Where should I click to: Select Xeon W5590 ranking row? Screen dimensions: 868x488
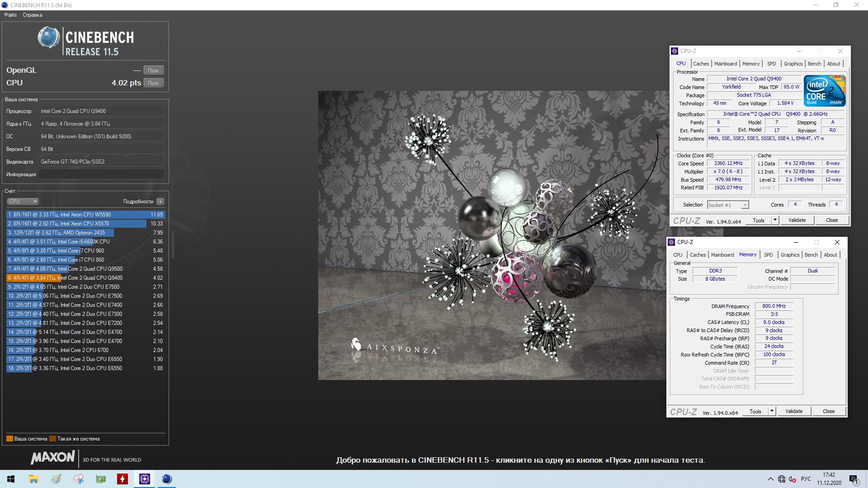click(x=85, y=215)
